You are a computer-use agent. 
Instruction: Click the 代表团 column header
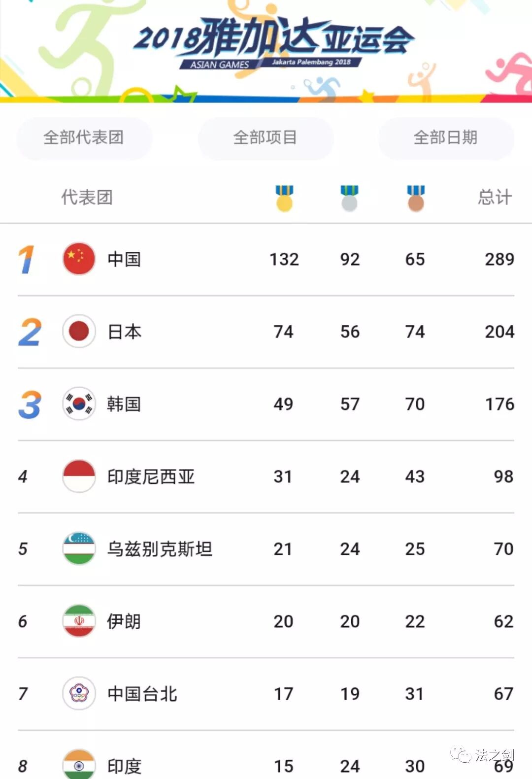[87, 198]
